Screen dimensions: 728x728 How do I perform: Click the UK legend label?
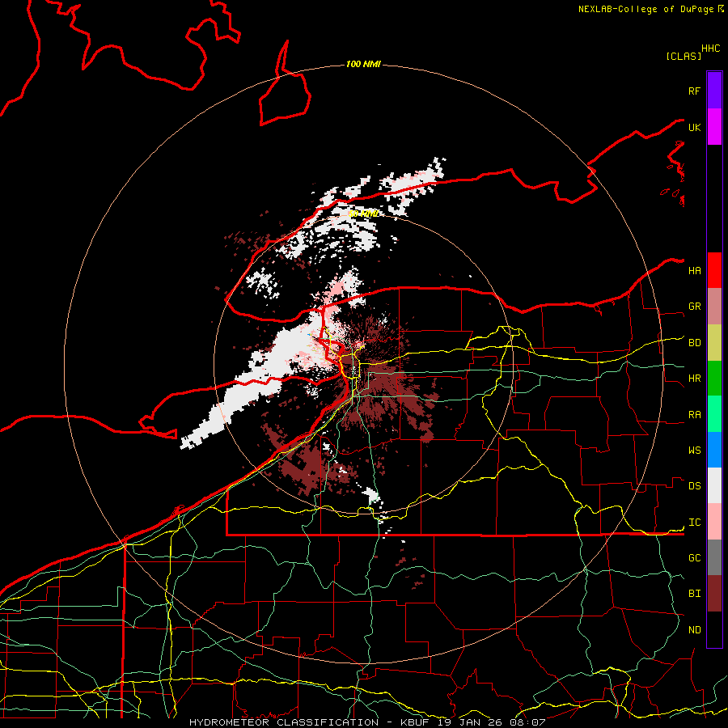694,128
